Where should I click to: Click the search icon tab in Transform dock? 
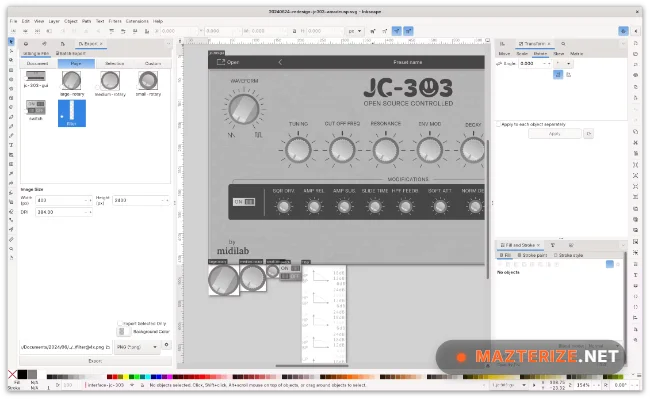click(563, 44)
